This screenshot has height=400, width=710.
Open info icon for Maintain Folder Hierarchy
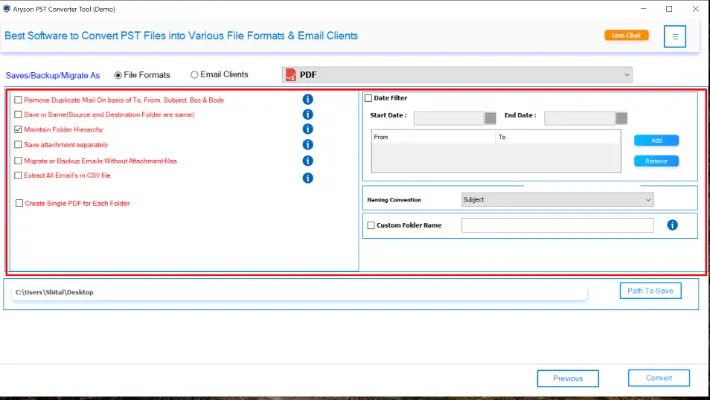(x=307, y=129)
